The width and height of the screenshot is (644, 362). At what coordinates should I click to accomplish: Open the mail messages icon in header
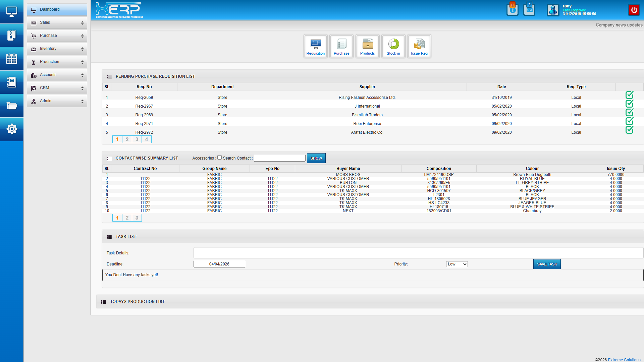tap(529, 10)
